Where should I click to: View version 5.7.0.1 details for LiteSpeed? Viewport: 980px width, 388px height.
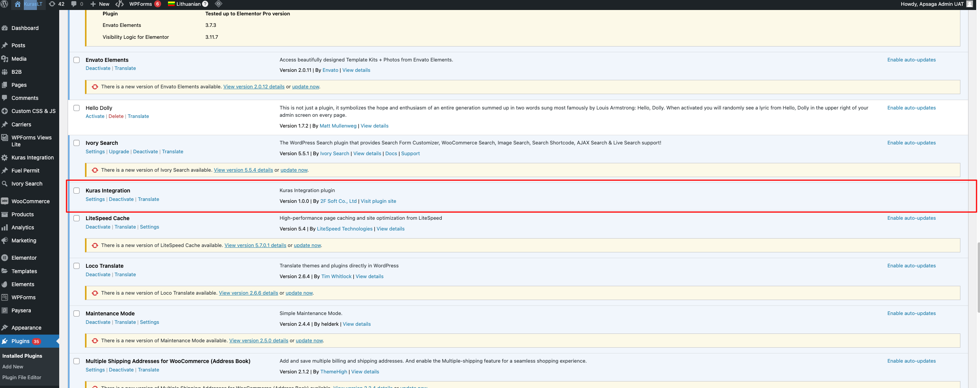pos(255,245)
